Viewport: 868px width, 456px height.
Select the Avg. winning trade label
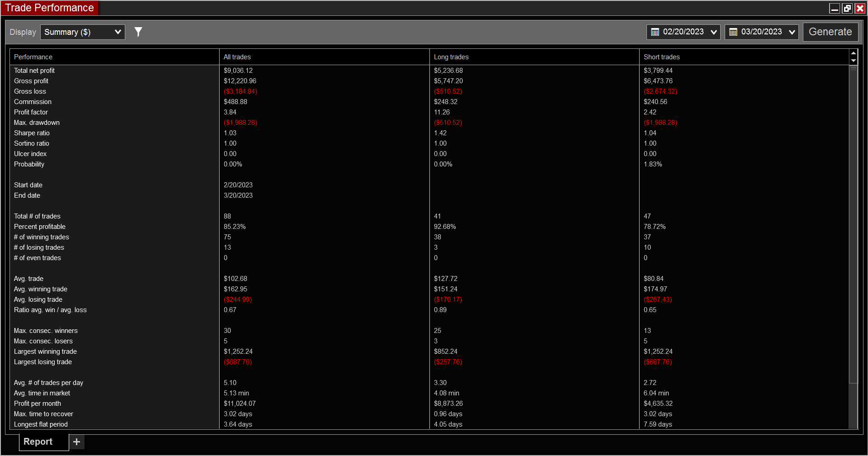(x=41, y=289)
